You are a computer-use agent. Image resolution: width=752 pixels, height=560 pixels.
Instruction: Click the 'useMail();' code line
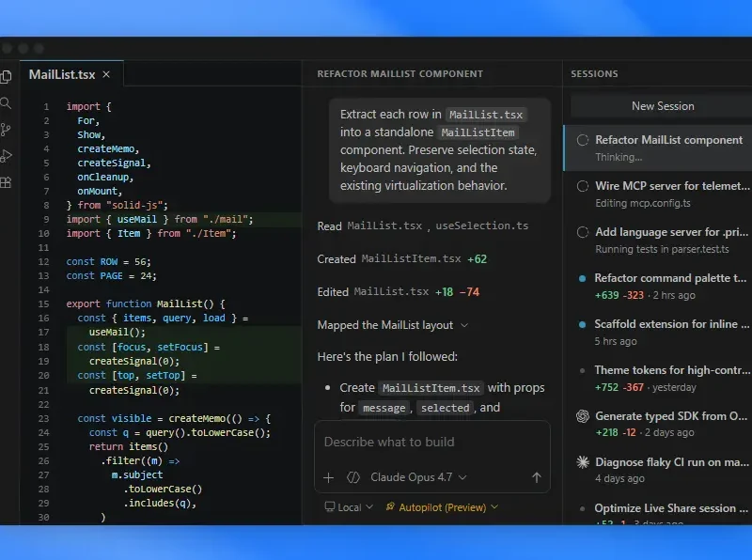[x=117, y=332]
